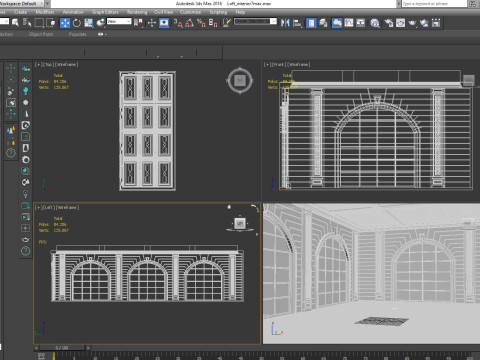Toggle Spinner Snap
480x360 pixels.
(213, 23)
